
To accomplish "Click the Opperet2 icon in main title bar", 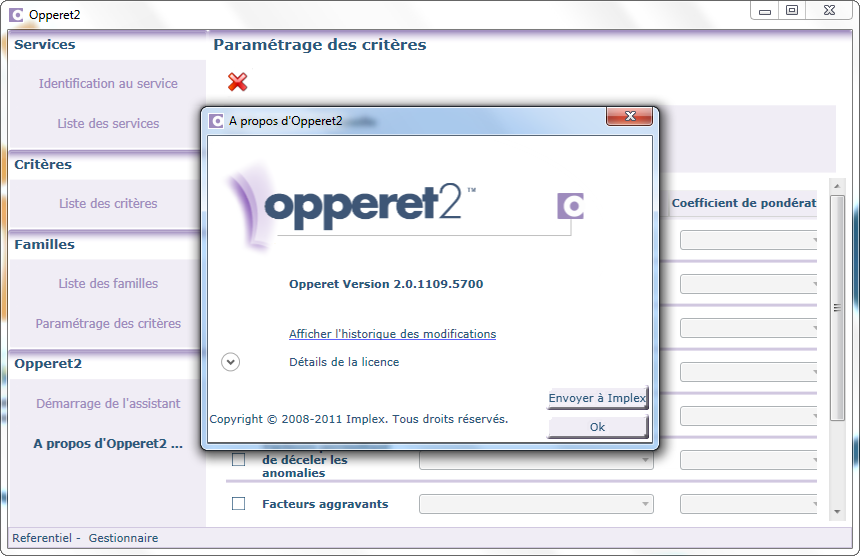I will coord(16,15).
